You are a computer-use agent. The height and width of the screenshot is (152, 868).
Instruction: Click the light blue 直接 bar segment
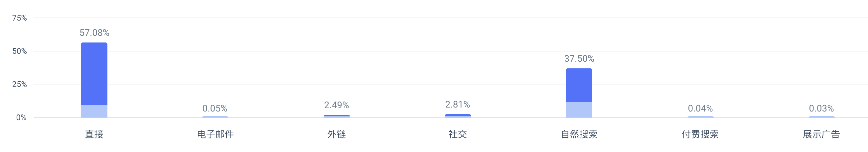point(94,111)
